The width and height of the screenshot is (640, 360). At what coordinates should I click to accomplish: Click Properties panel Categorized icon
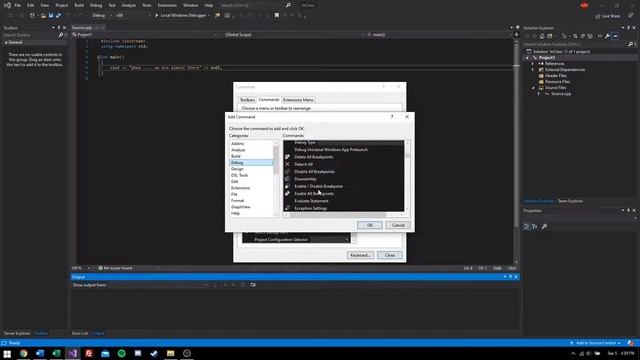527,227
